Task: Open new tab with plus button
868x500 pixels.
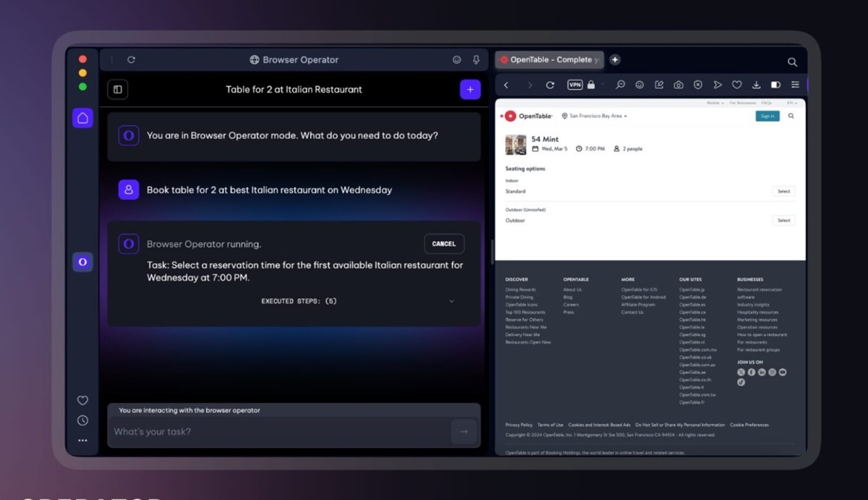Action: point(614,59)
